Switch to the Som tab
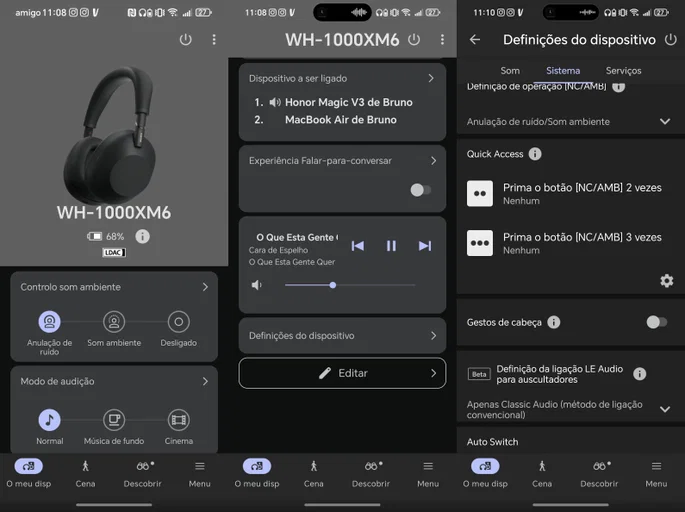Viewport: 685px width, 512px height. 510,71
